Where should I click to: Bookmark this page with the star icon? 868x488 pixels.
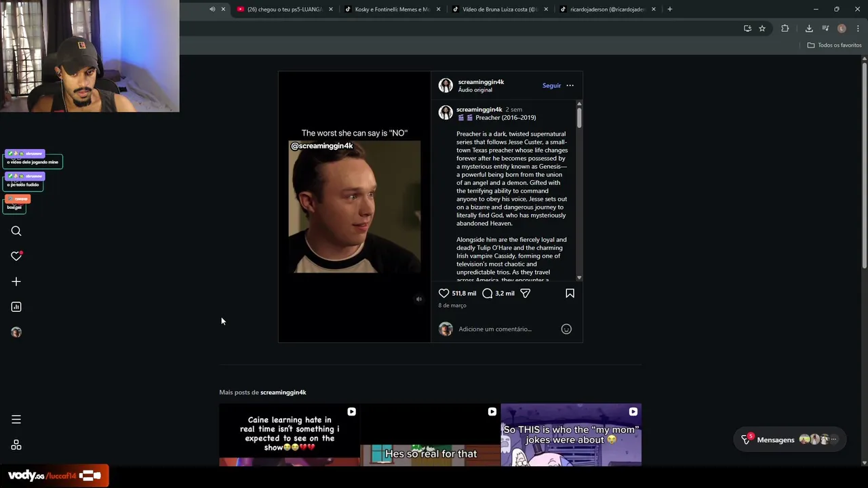coord(762,28)
